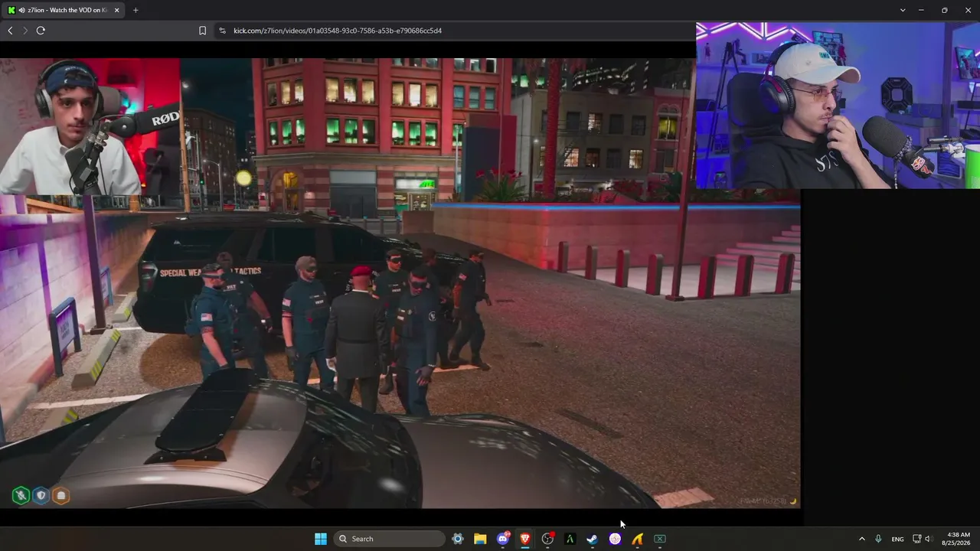
Task: Open the green A-logo taskbar app
Action: 570,539
